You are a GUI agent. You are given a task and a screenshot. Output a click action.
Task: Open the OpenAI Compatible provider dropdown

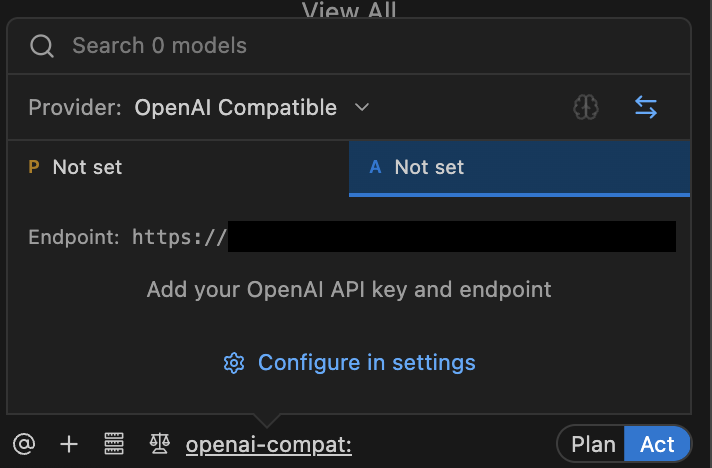[x=236, y=108]
